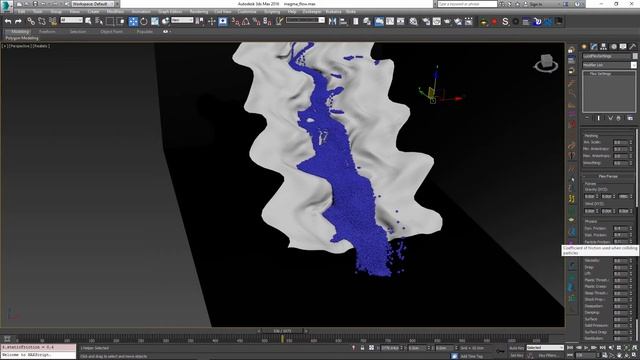Open the Reference Coordinate System dropdown

pyautogui.click(x=182, y=20)
